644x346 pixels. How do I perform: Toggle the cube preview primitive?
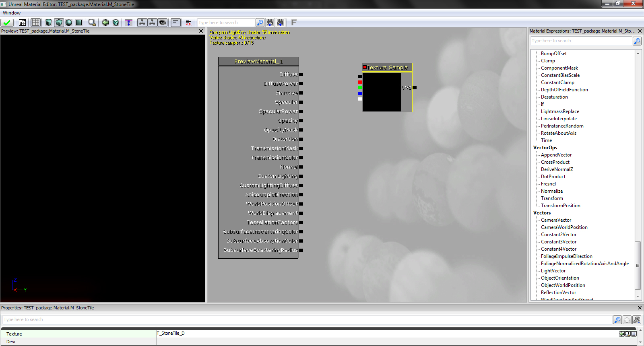click(59, 23)
